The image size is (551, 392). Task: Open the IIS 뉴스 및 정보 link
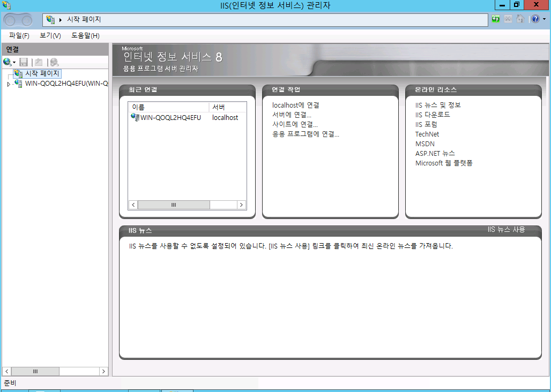pos(438,105)
